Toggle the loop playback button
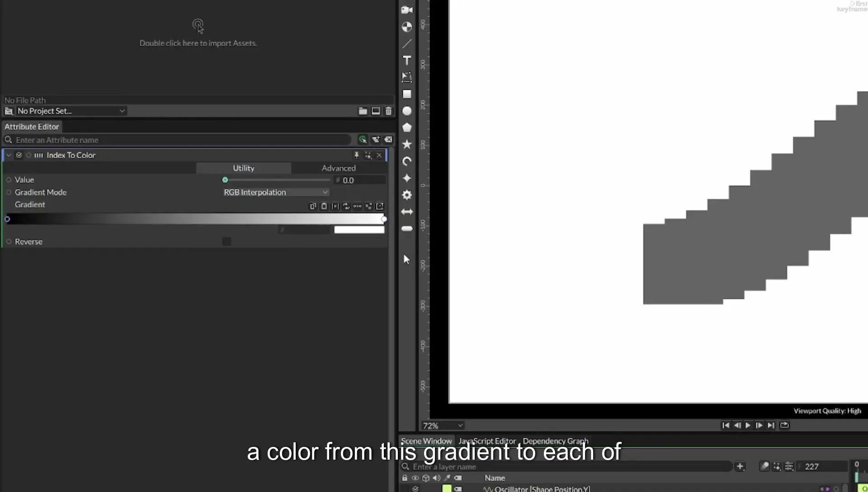868x492 pixels. (784, 425)
